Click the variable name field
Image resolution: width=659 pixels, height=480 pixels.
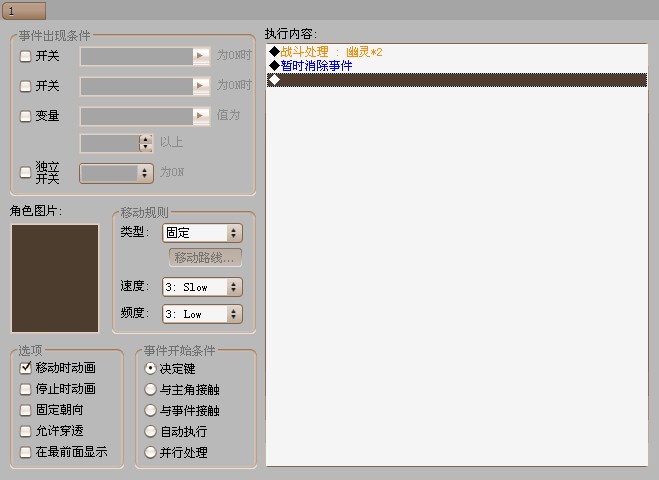click(x=137, y=116)
